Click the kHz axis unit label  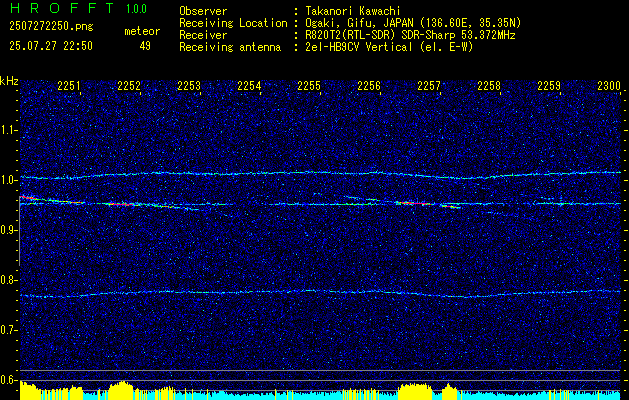click(9, 81)
